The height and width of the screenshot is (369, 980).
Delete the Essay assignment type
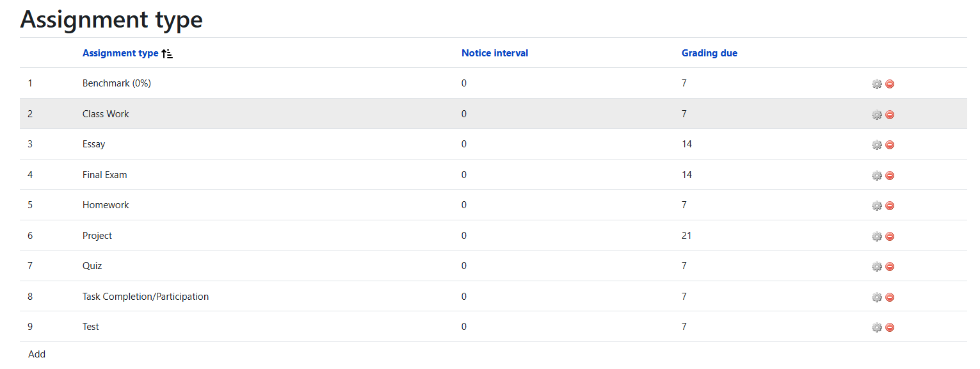(x=890, y=145)
